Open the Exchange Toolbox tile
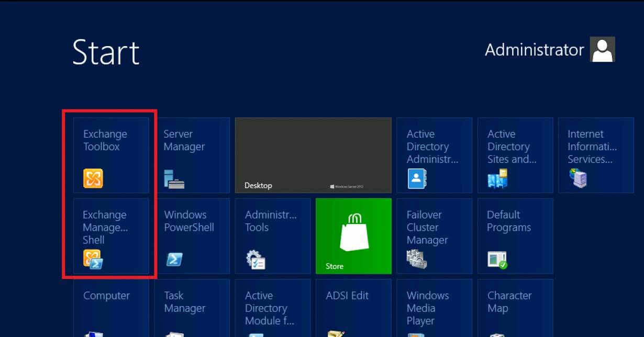The image size is (644, 337). (x=111, y=155)
